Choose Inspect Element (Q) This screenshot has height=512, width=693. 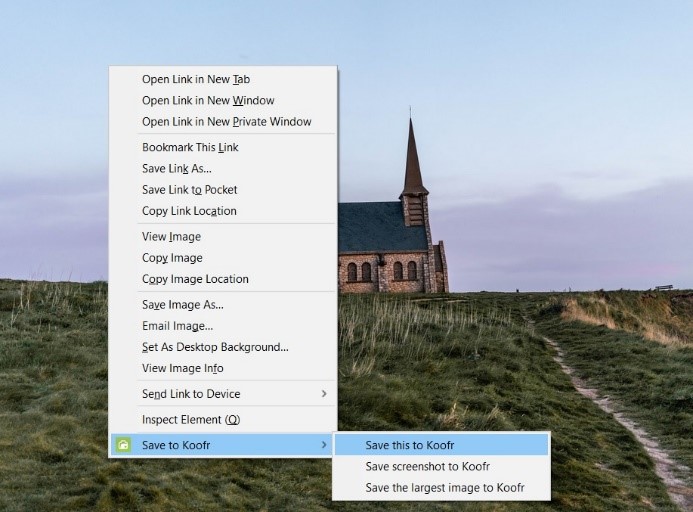click(191, 420)
